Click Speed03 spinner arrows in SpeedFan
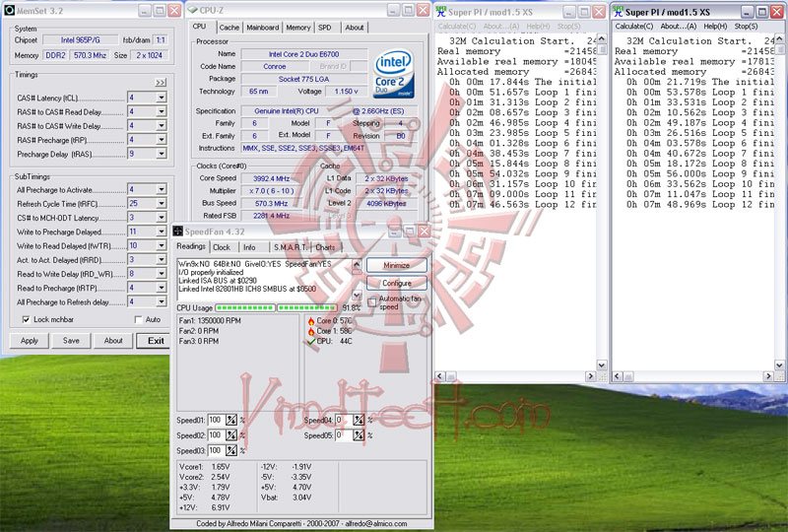This screenshot has height=532, width=788. 231,451
